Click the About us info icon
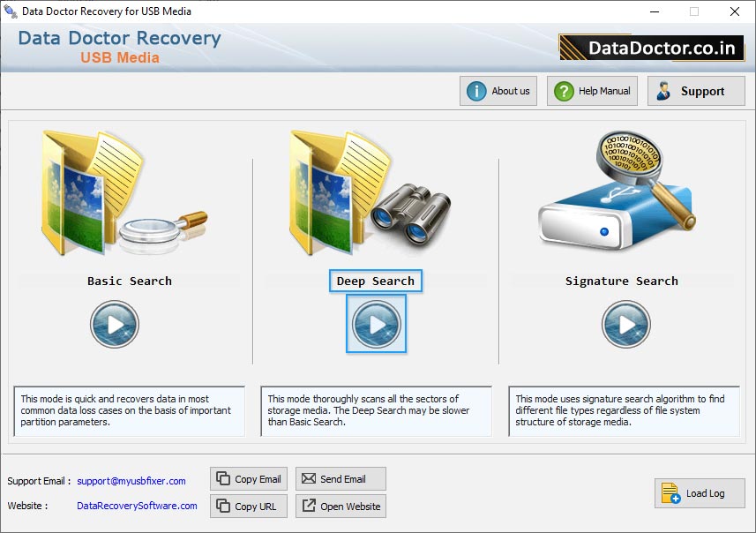The image size is (756, 533). tap(475, 90)
